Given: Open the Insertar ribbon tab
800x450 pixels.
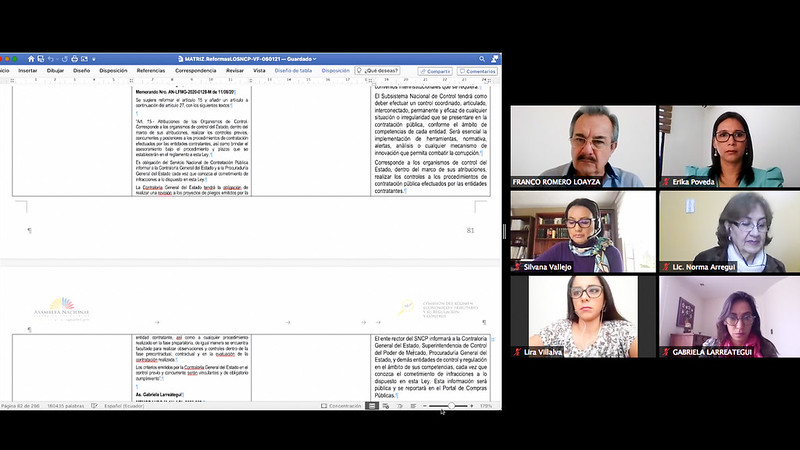Looking at the screenshot, I should pyautogui.click(x=28, y=71).
